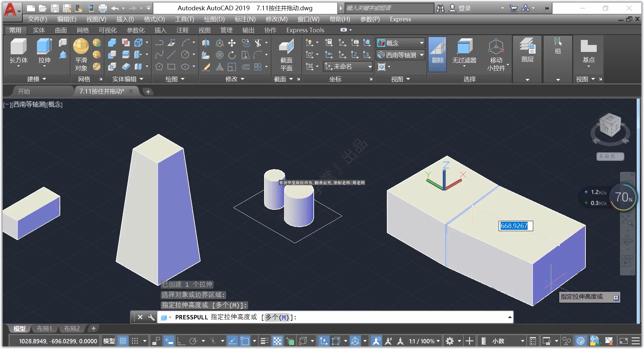Open the 未命名 UCS dropdown

coord(348,67)
